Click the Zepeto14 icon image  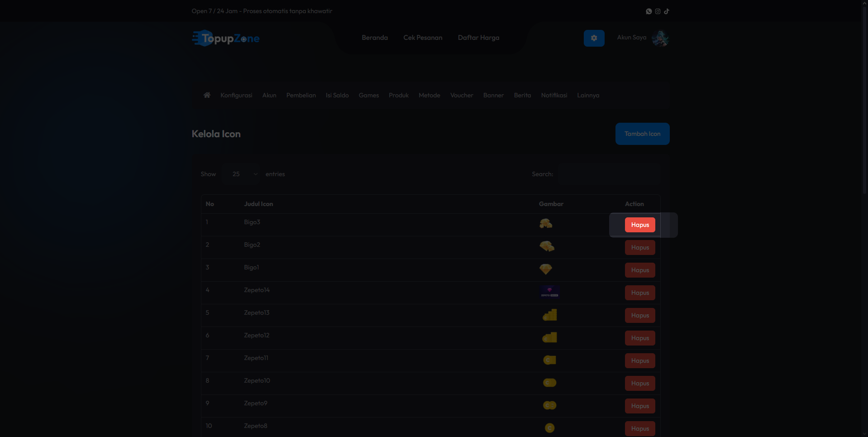point(549,292)
